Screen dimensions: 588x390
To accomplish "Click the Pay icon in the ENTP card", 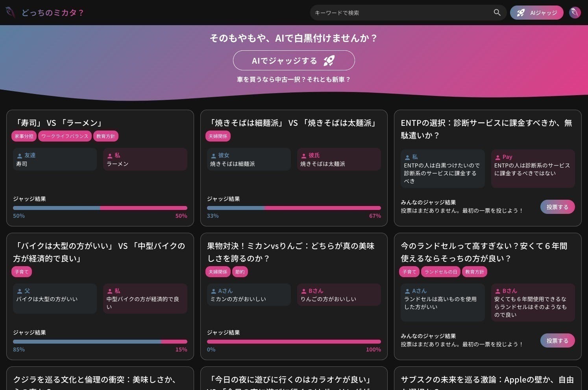I will pos(497,156).
